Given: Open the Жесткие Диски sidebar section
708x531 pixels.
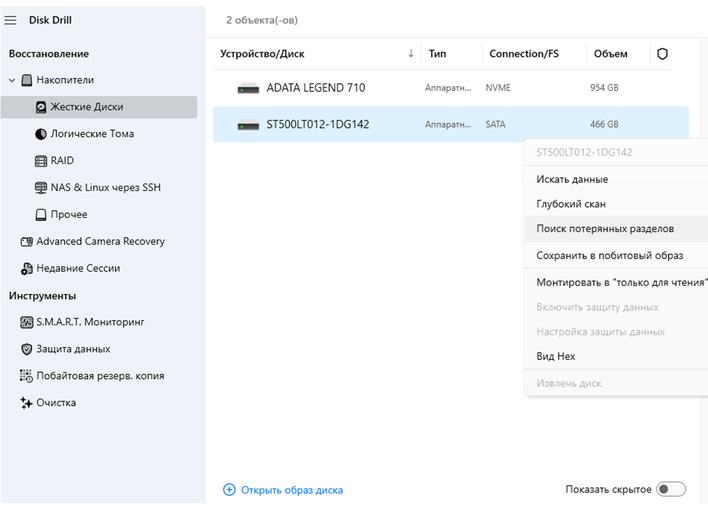Looking at the screenshot, I should click(x=99, y=107).
